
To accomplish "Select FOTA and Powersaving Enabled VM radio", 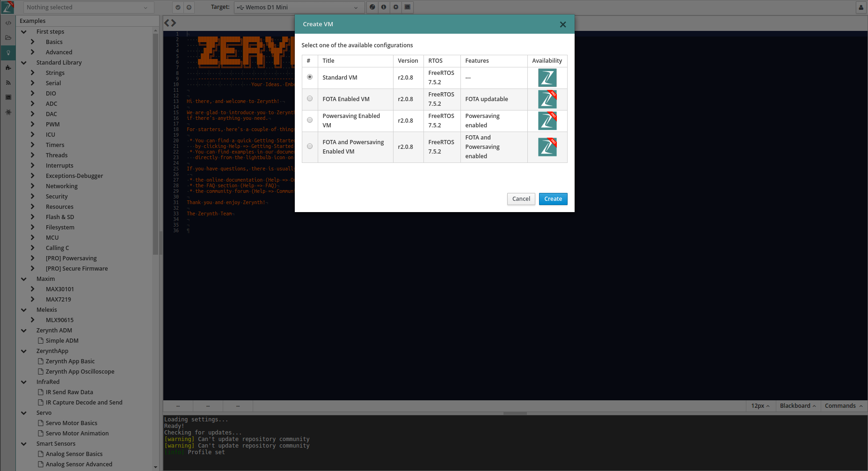I will point(310,146).
